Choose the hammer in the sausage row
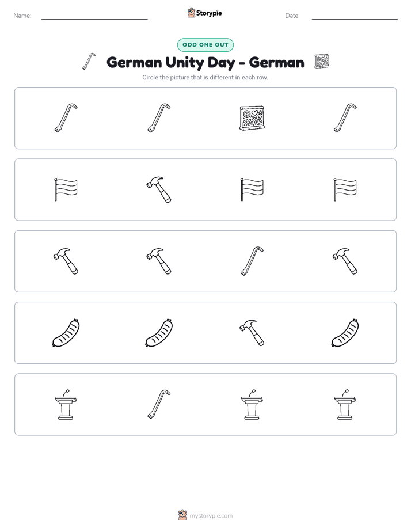 click(x=252, y=333)
